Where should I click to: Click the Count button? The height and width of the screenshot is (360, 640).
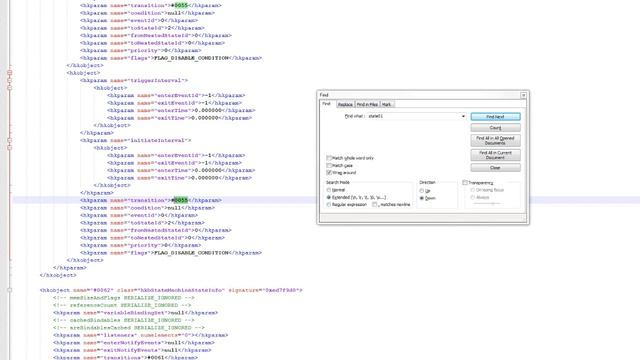[x=495, y=128]
